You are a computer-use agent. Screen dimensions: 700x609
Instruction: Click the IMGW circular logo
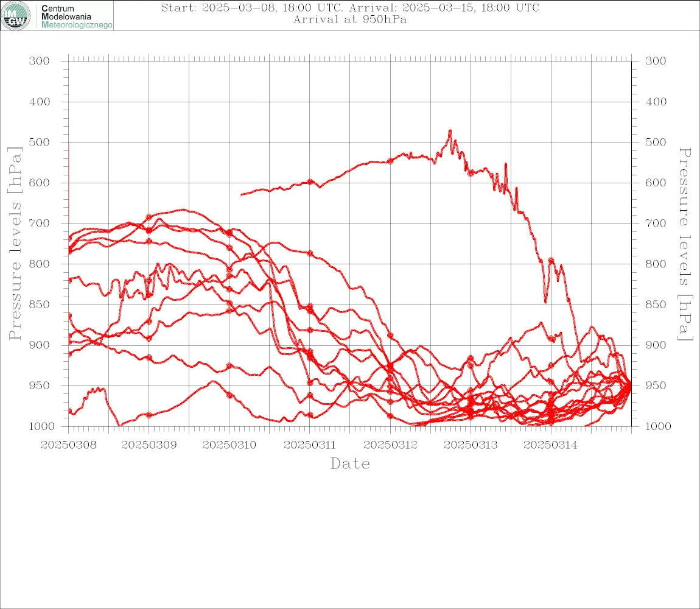point(16,16)
